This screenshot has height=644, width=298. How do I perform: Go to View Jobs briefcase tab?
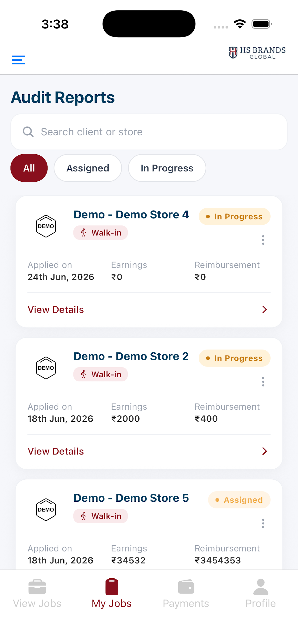pos(37,593)
